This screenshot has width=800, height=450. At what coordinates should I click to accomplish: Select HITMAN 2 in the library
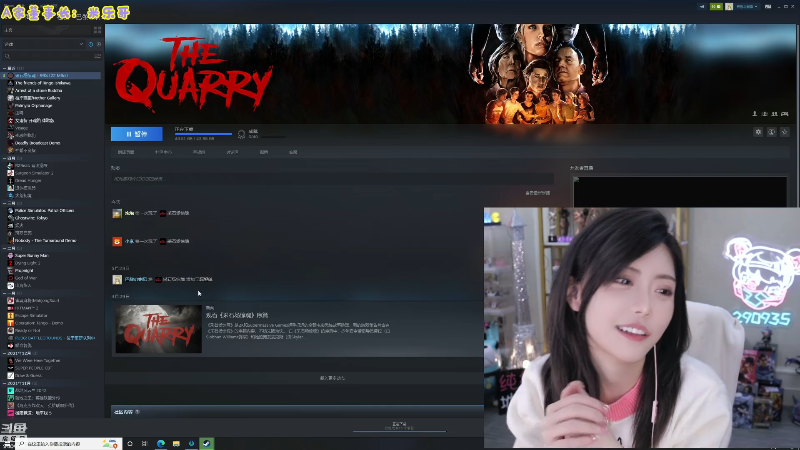tap(27, 308)
